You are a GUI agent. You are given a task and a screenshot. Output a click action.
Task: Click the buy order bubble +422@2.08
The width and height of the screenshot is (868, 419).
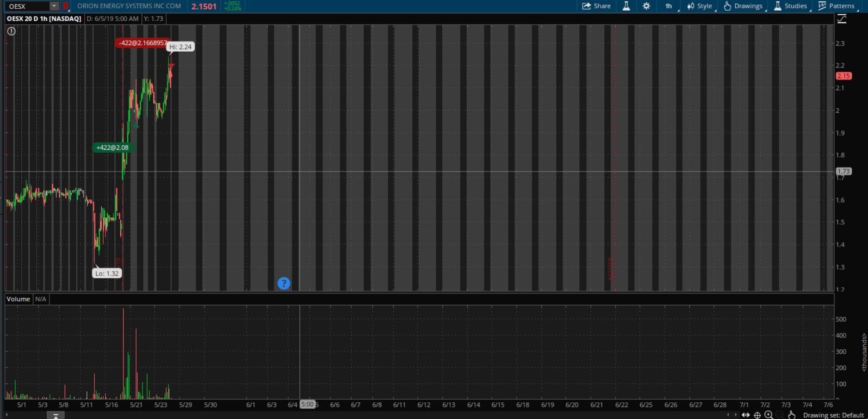point(112,148)
